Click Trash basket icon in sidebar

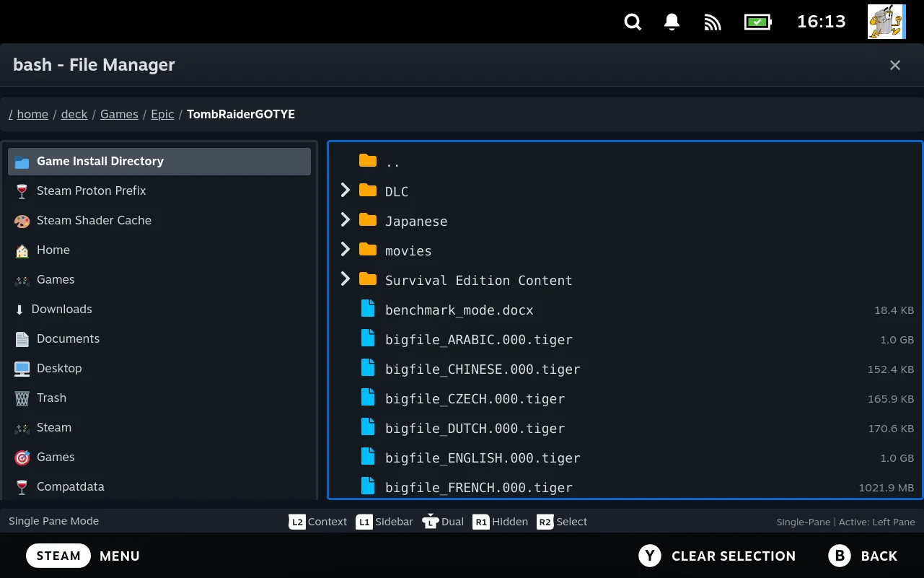coord(22,398)
